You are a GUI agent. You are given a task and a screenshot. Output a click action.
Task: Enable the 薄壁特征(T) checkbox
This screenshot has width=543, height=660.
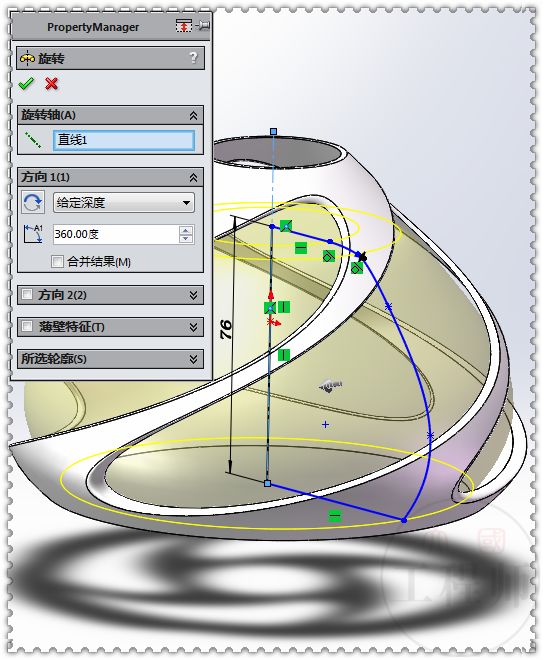click(27, 326)
